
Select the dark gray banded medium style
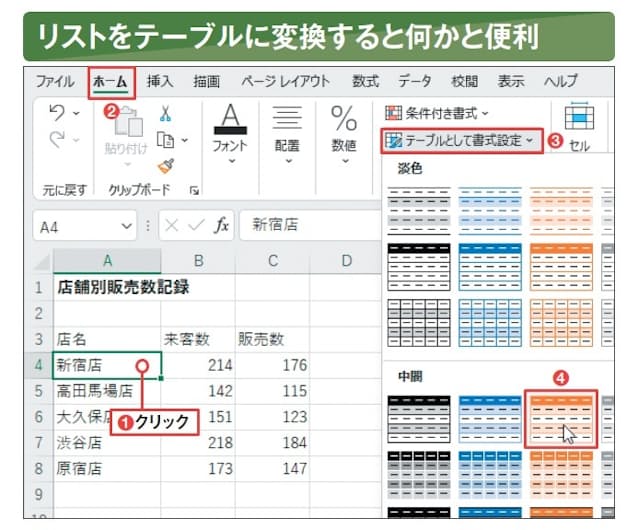(x=419, y=475)
